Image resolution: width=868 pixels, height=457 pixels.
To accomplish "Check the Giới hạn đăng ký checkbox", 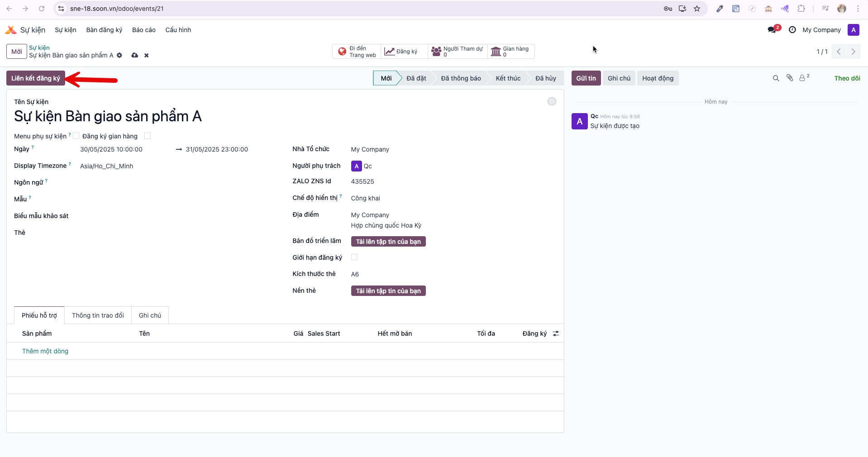I will (354, 257).
